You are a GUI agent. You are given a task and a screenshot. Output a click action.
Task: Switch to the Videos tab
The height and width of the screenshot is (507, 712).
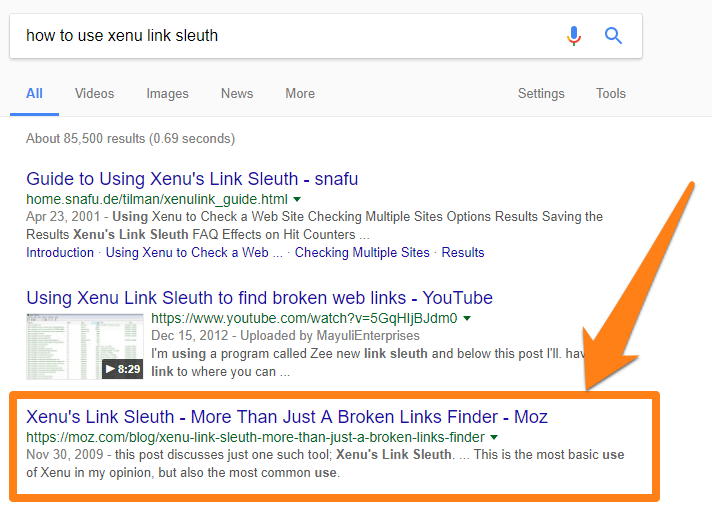tap(94, 93)
